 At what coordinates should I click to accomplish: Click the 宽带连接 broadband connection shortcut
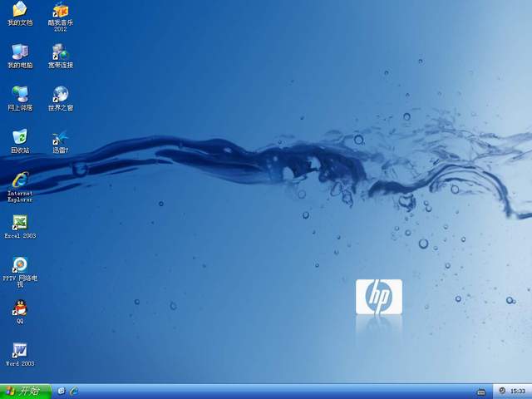point(60,52)
